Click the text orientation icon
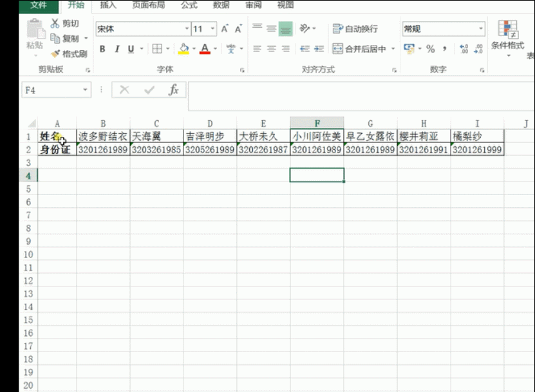Viewport: 535px width, 392px height. (305, 28)
